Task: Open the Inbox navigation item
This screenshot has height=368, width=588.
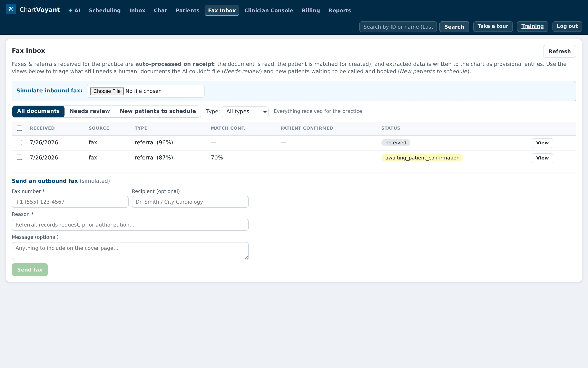Action: 137,10
